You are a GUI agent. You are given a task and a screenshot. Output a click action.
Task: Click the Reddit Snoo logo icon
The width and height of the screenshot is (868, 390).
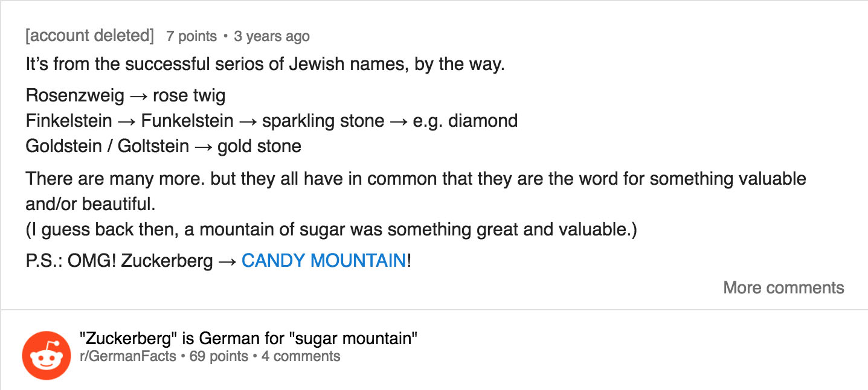47,356
